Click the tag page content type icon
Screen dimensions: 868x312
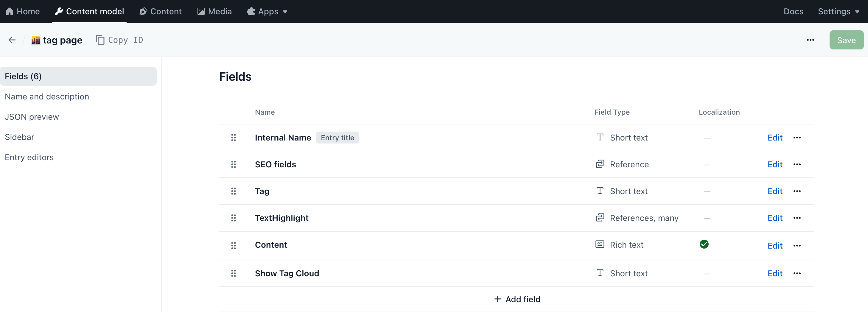[x=35, y=40]
